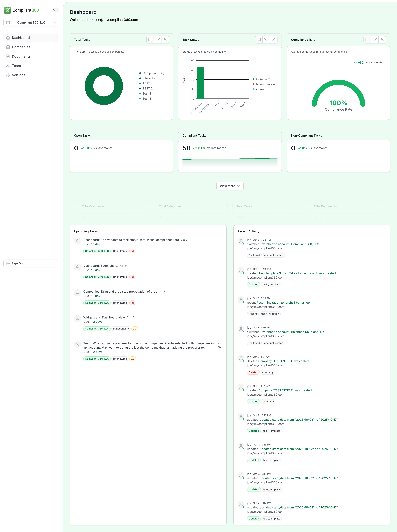397x532 pixels.
Task: Open funnel filter on Task Status card
Action: coord(266,40)
